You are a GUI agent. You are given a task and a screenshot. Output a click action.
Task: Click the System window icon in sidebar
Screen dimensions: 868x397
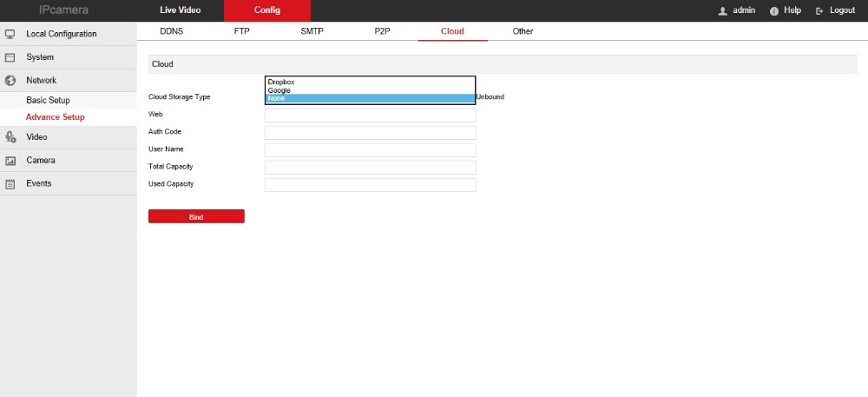tap(10, 57)
